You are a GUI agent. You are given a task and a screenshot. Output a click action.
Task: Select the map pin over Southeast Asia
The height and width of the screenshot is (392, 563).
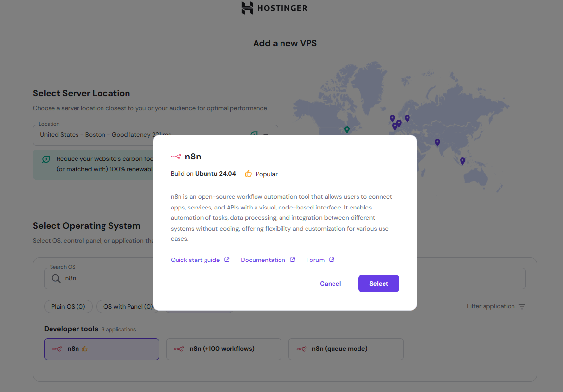[x=462, y=161]
